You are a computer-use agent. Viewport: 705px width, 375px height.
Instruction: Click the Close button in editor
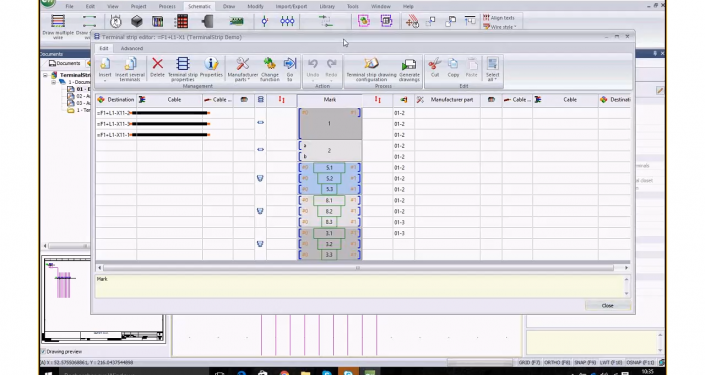click(x=607, y=305)
